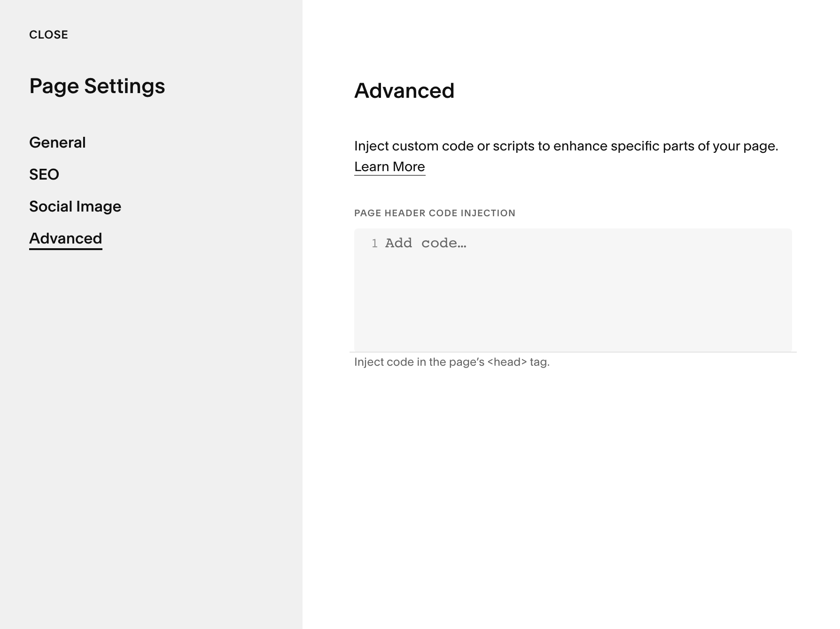Switch to the SEO tab
Viewport: 840px width, 629px height.
tap(44, 174)
